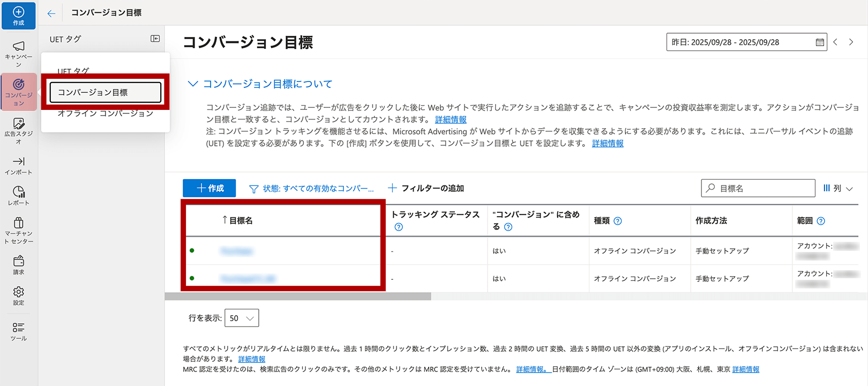
Task: Open the 行を表示 50 rows dropdown
Action: (x=242, y=318)
